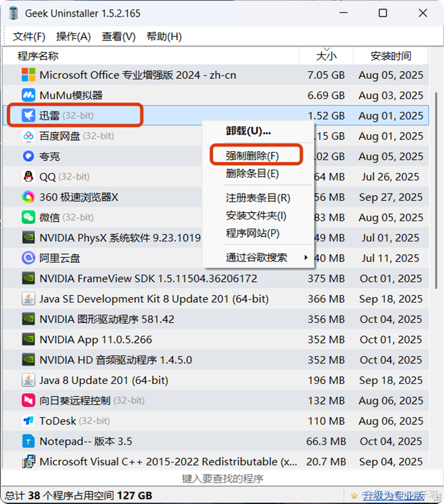Click the MuMu模拟器 app icon
This screenshot has height=504, width=444.
click(29, 95)
